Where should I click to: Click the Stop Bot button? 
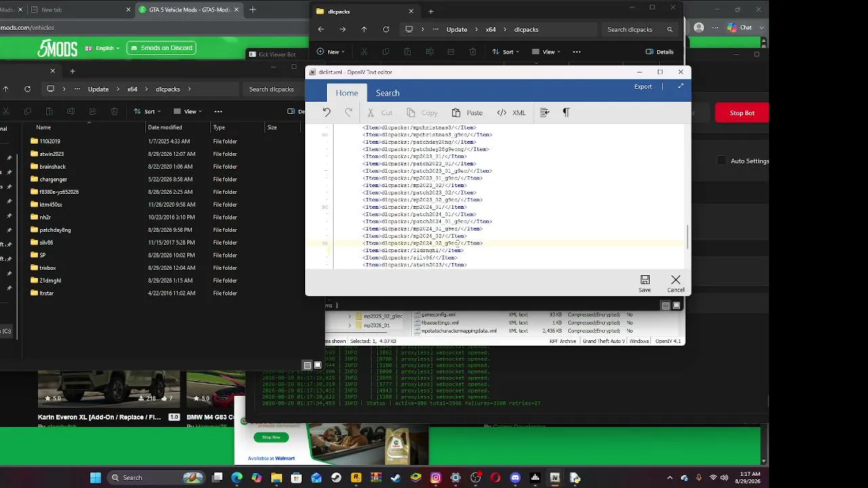tap(742, 113)
